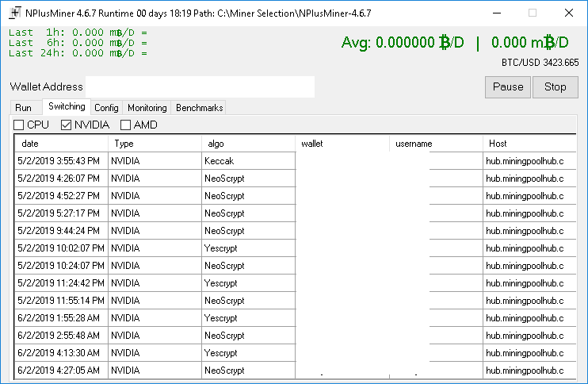Click NeoScrypt in the 4:26:07 PM row

pos(249,179)
